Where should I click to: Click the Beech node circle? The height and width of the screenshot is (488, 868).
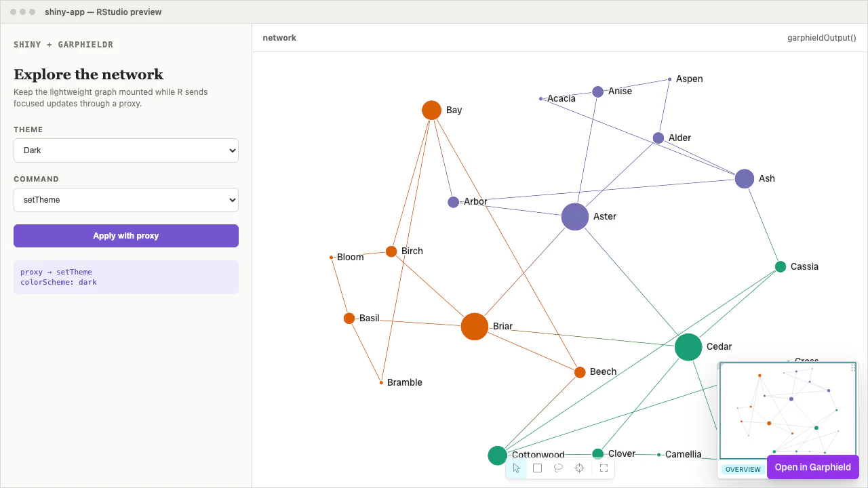(x=580, y=372)
